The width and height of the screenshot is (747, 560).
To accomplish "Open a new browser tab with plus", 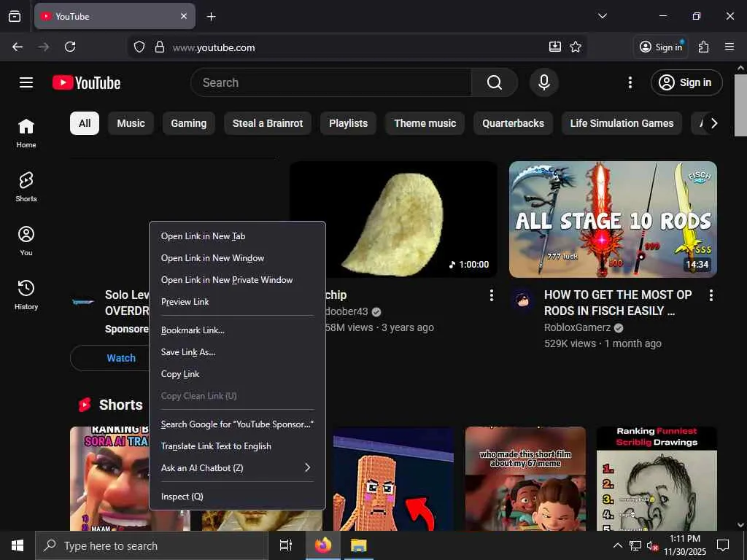I will tap(211, 17).
